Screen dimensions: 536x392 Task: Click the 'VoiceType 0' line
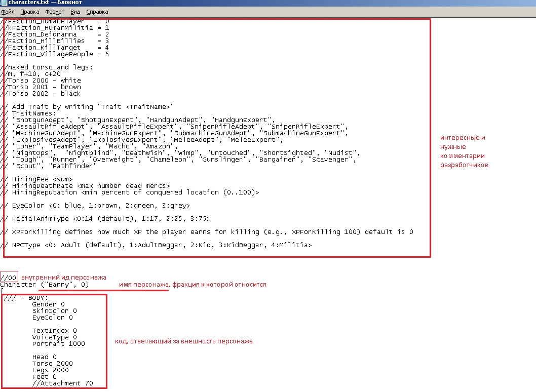click(x=54, y=337)
